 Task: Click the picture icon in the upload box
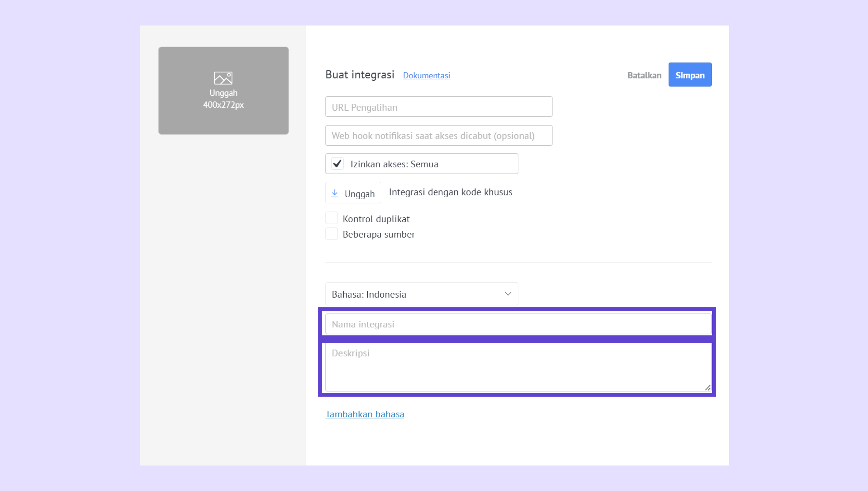coord(223,78)
